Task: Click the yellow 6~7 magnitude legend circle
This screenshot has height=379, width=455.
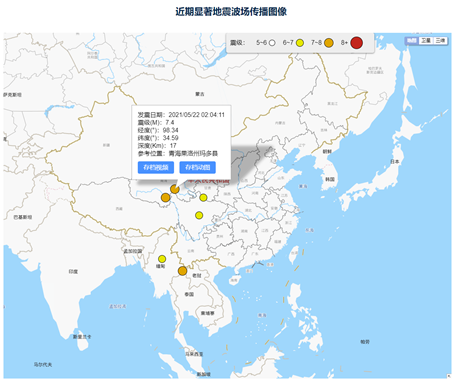Action: (x=300, y=43)
